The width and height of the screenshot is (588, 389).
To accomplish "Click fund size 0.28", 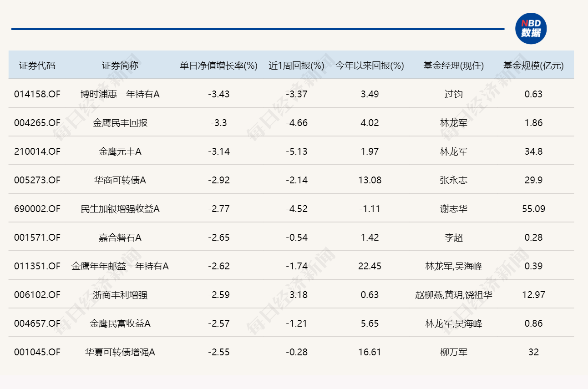I will [533, 237].
